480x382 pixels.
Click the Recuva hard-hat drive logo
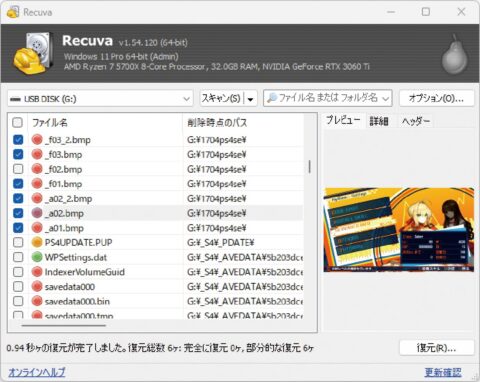click(33, 53)
